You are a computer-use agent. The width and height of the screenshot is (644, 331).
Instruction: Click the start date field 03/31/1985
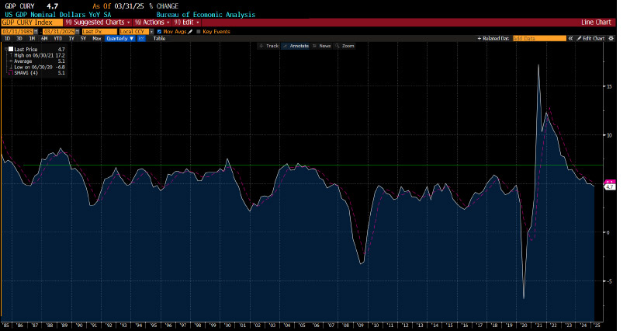coord(17,32)
